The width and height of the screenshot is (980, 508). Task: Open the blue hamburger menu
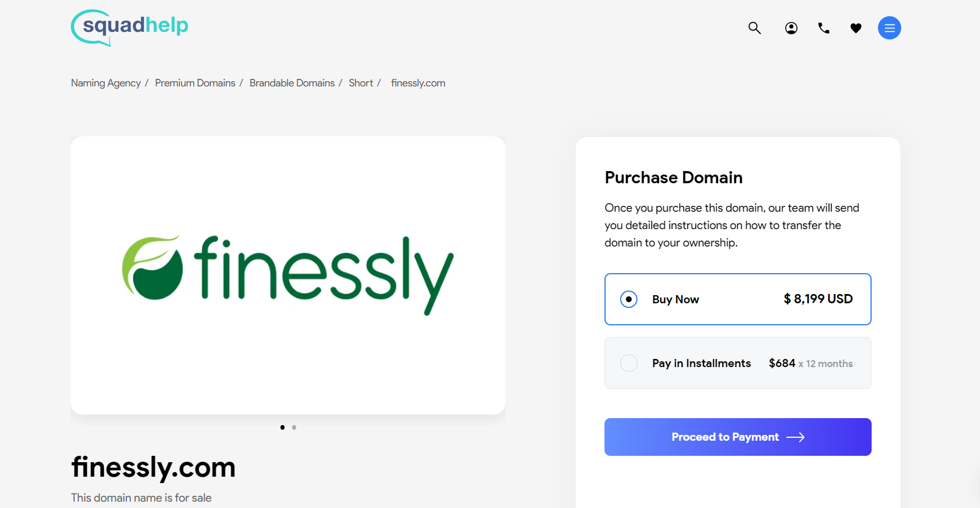(x=890, y=28)
